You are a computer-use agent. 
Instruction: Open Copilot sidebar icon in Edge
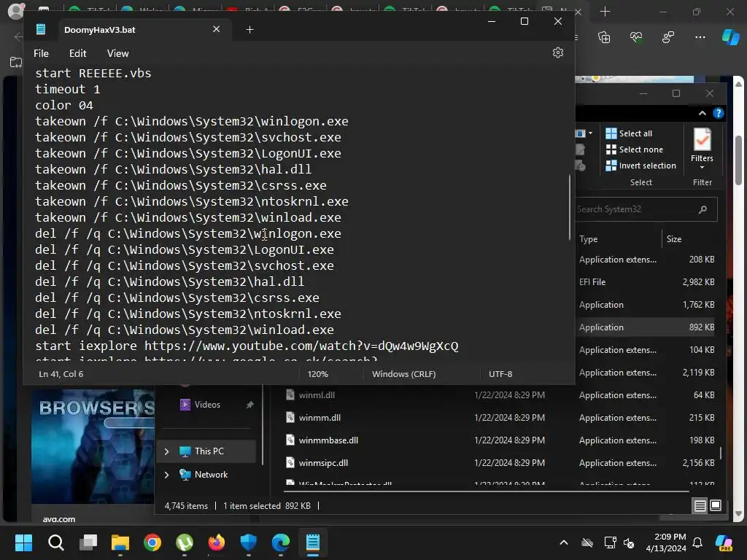[x=731, y=37]
